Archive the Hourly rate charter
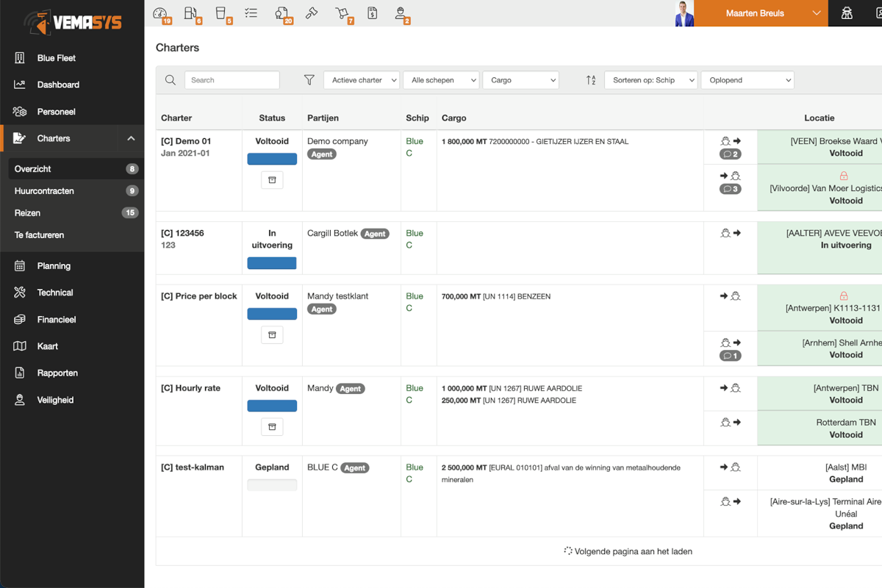 pyautogui.click(x=272, y=427)
